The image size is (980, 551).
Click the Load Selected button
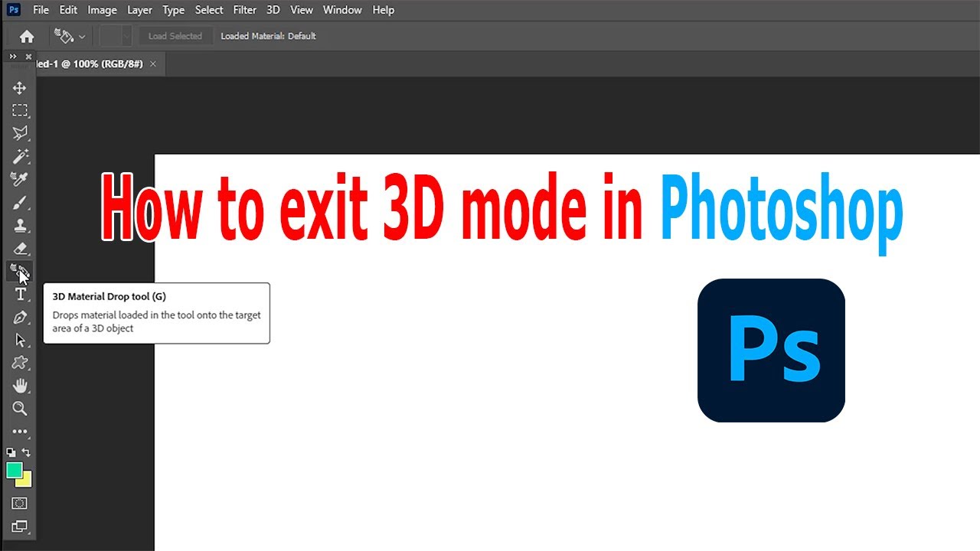[x=175, y=36]
